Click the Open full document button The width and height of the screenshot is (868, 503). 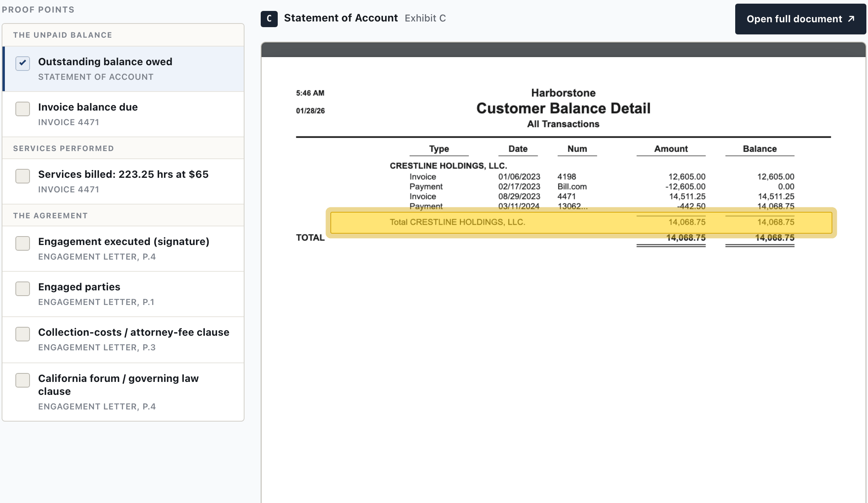800,19
